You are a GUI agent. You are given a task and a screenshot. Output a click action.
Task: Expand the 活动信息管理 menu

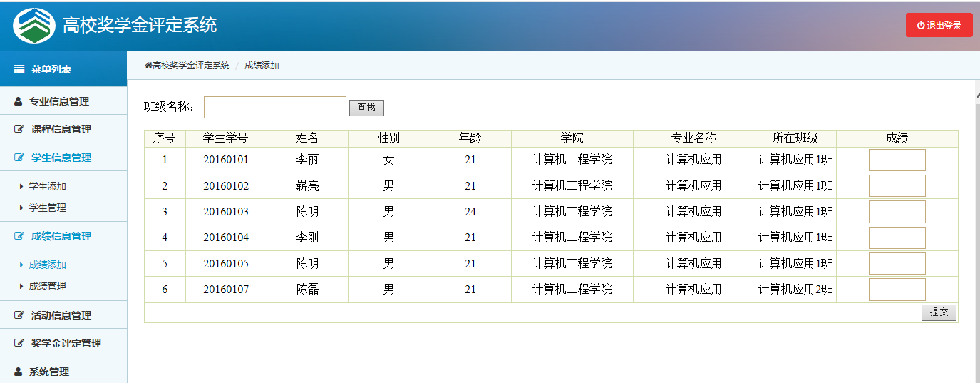pyautogui.click(x=63, y=315)
